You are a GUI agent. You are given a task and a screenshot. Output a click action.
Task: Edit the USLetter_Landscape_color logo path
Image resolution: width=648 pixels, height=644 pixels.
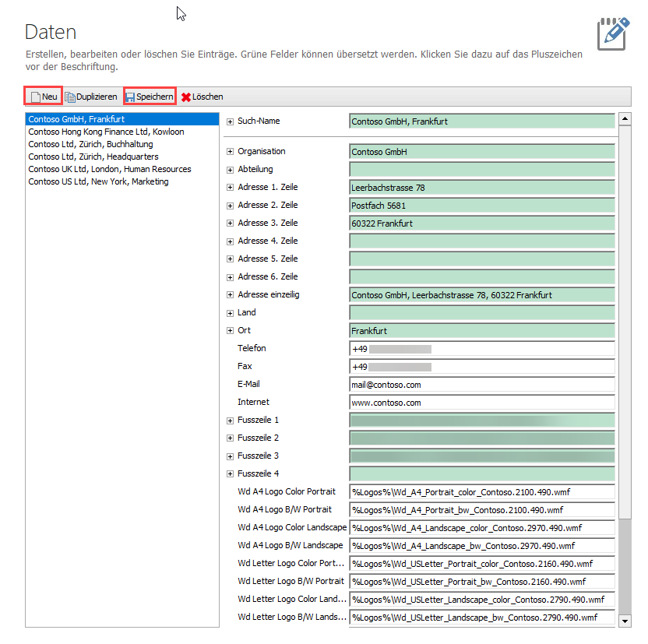click(482, 600)
